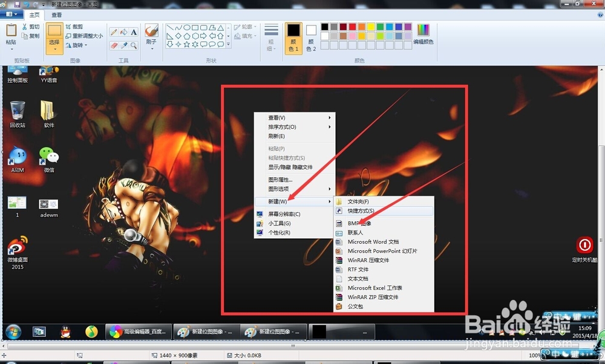605x364 pixels.
Task: Click 重新调整大小 (Resize) button
Action: click(84, 36)
